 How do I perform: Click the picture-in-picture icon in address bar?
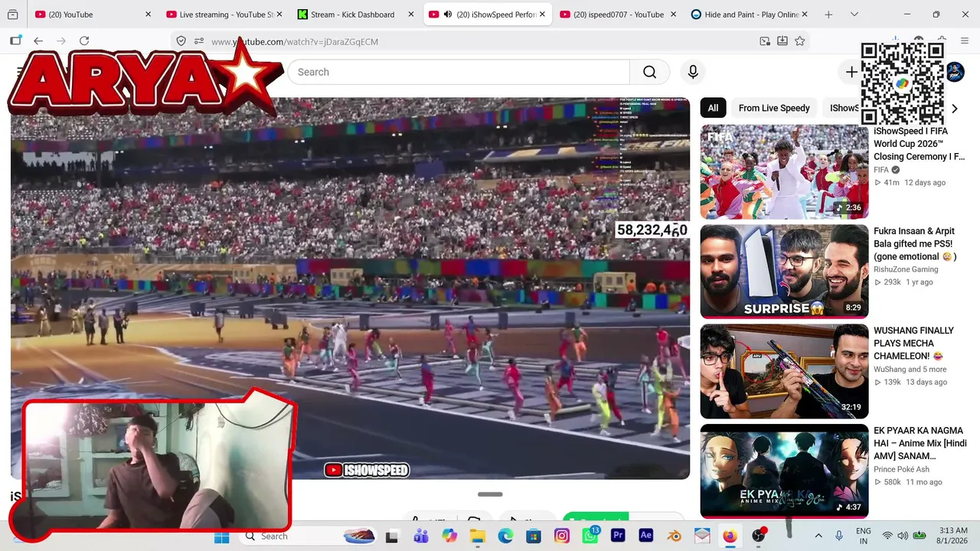tap(765, 41)
